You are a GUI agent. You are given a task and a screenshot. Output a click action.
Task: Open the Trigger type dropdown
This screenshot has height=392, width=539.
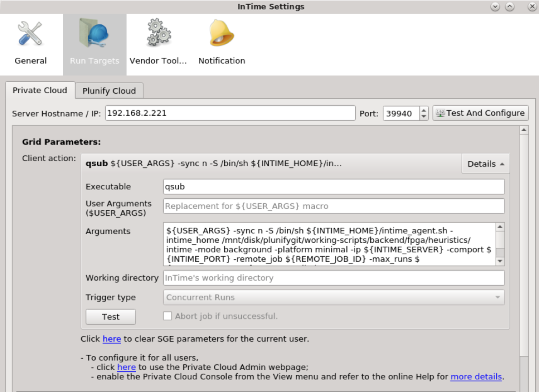coord(334,297)
